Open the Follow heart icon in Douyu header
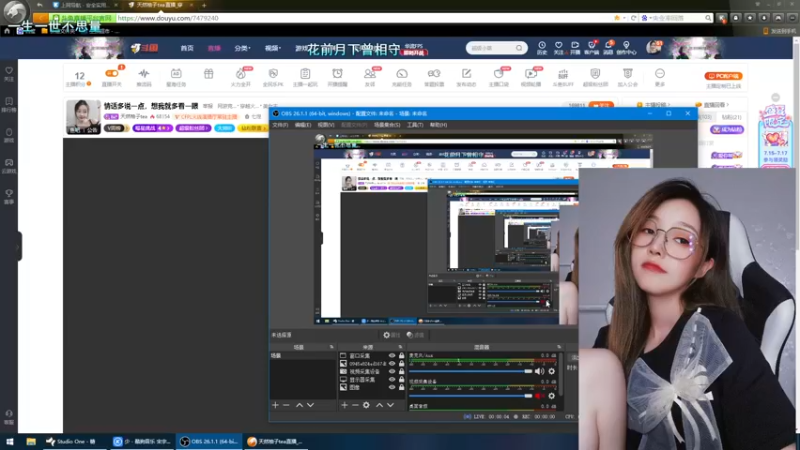 (x=559, y=45)
